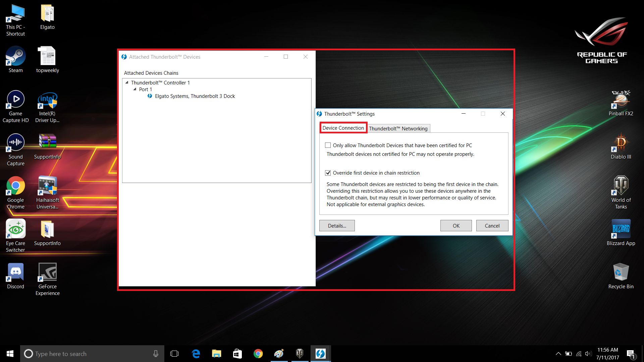The image size is (644, 362).
Task: Switch to the Thunderbolt Networking tab
Action: pos(398,128)
